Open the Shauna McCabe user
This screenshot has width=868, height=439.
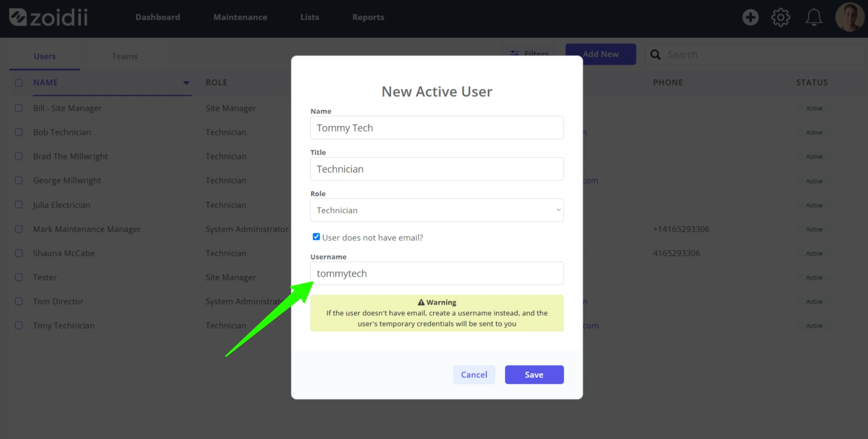tap(64, 253)
